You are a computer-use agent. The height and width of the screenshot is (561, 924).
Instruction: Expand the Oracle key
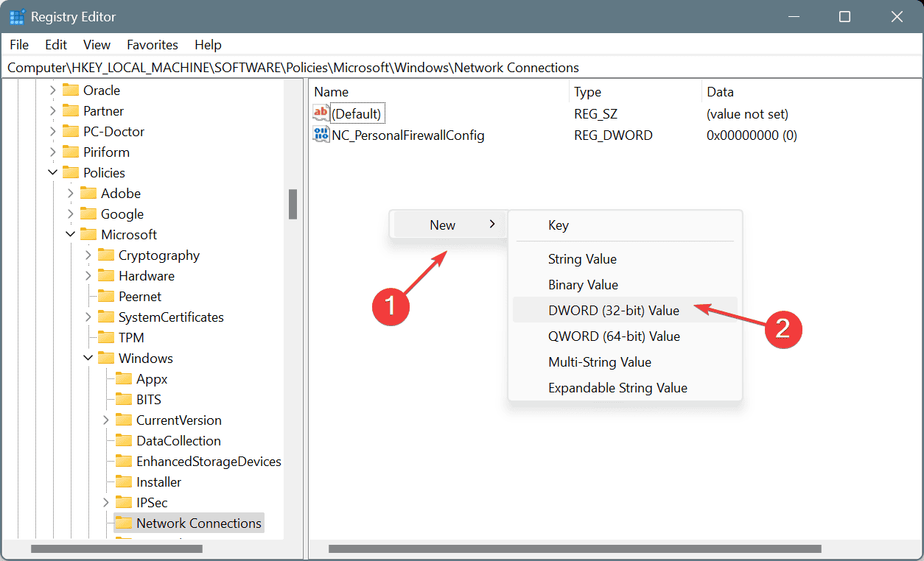coord(52,90)
